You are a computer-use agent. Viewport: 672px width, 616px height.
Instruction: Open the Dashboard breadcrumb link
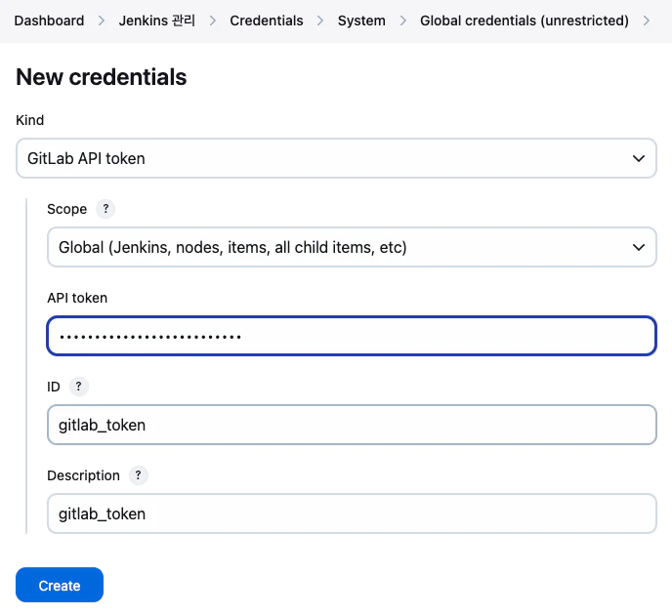click(x=49, y=21)
